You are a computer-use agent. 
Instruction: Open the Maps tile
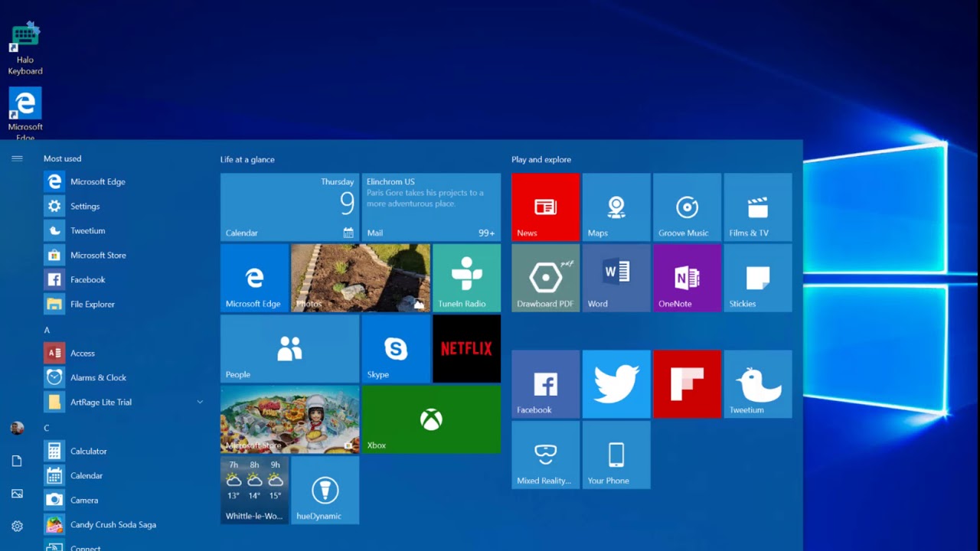click(616, 207)
